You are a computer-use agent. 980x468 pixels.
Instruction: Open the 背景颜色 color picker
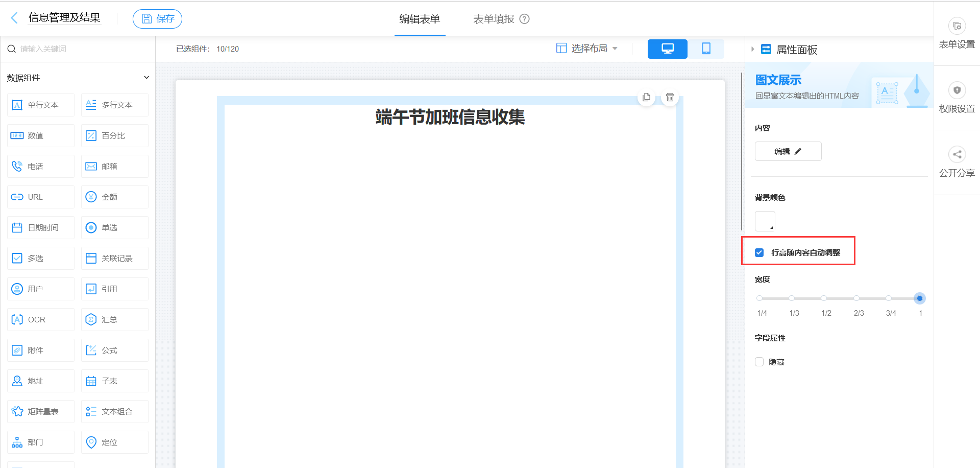click(x=765, y=221)
